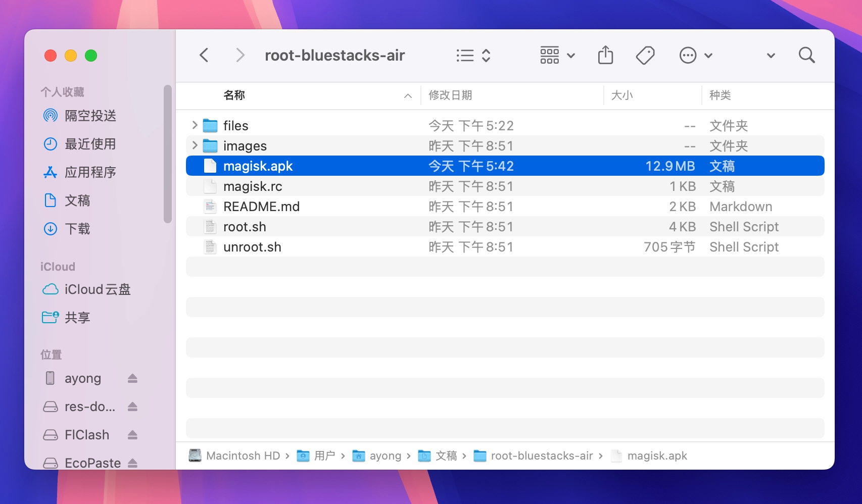Select the file name root.sh

click(x=245, y=227)
